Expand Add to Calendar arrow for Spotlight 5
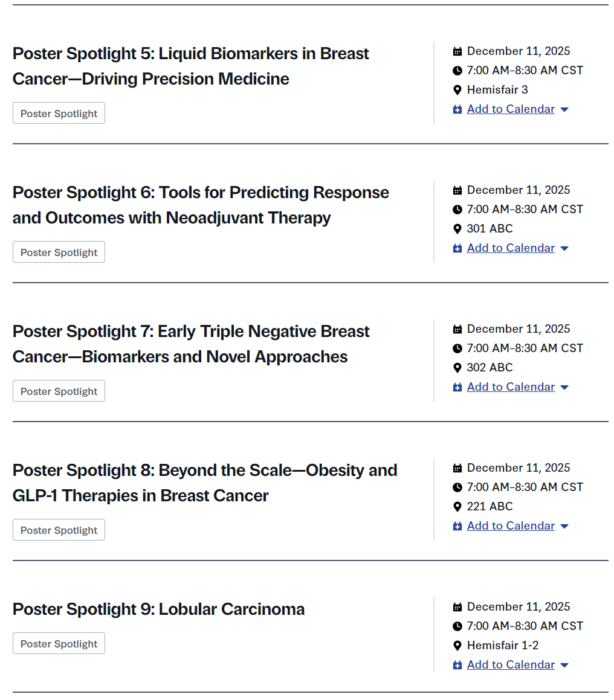Image resolution: width=614 pixels, height=700 pixels. click(564, 110)
